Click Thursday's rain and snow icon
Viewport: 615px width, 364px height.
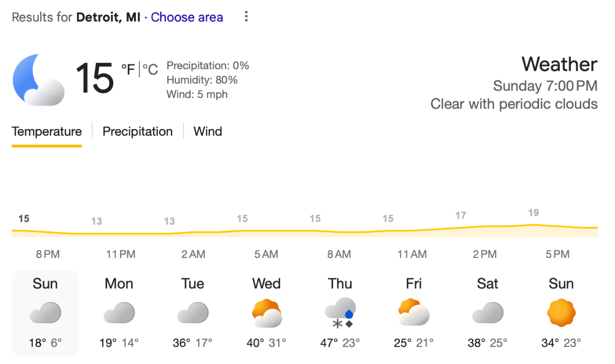(x=340, y=312)
